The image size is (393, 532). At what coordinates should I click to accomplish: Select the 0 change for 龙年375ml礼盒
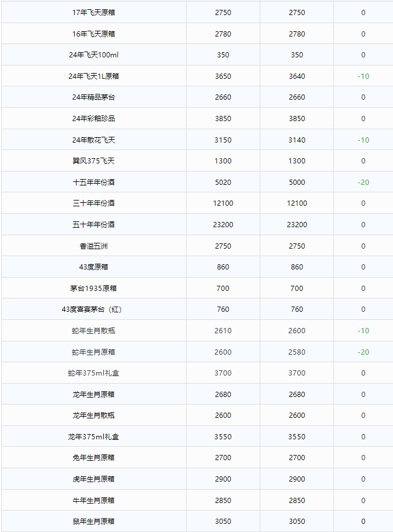coord(363,437)
